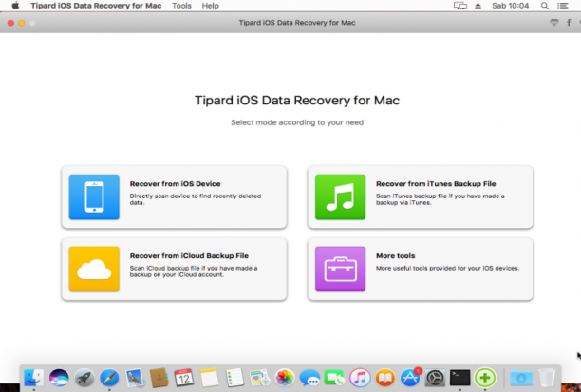Click the large 'Tipard iOS Data Recovery for Mac' heading
Viewport: 581px width, 392px height.
[x=297, y=101]
